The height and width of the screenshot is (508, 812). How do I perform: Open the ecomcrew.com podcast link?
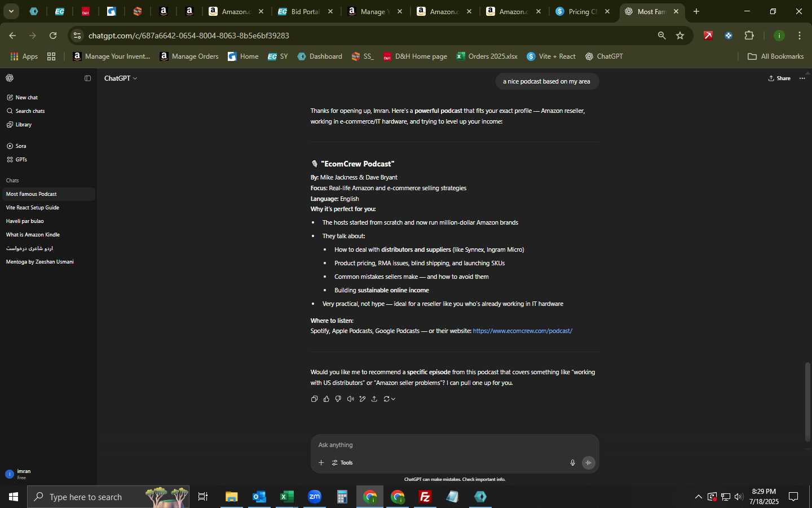(522, 331)
